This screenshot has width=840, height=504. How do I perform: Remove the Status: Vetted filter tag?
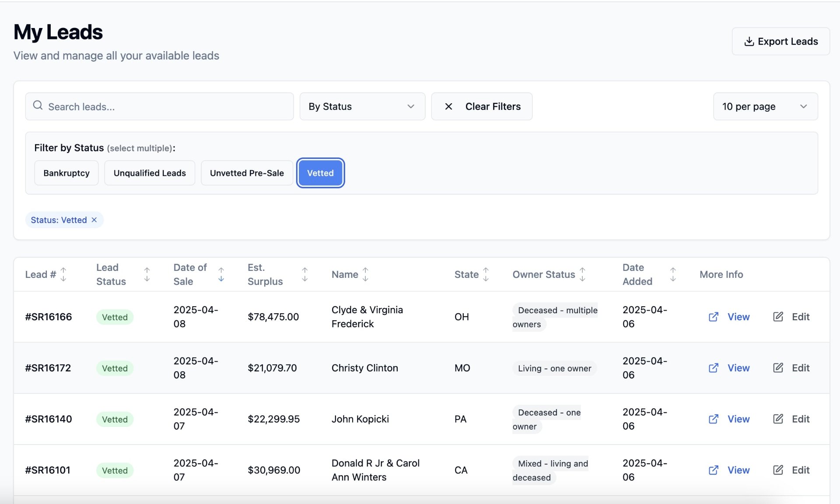pos(94,220)
